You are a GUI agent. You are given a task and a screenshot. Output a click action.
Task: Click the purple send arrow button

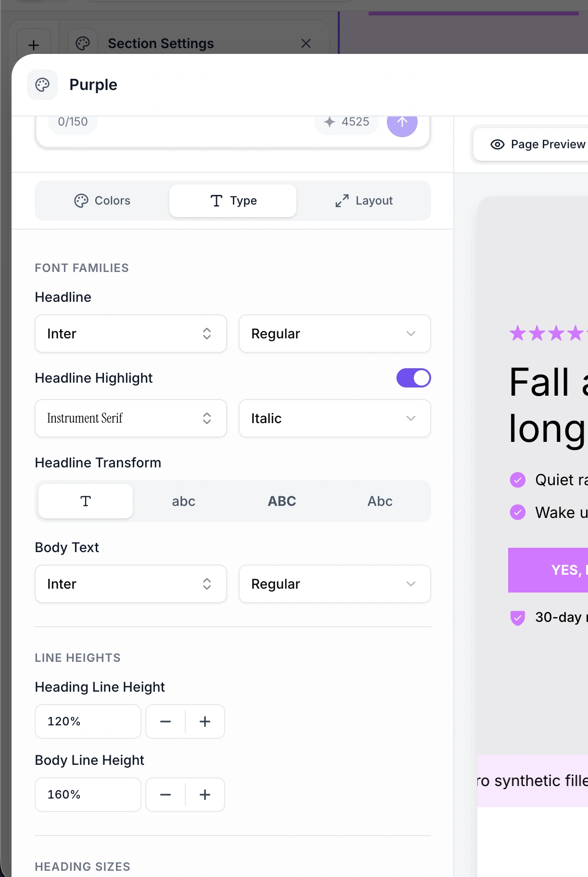pos(402,123)
